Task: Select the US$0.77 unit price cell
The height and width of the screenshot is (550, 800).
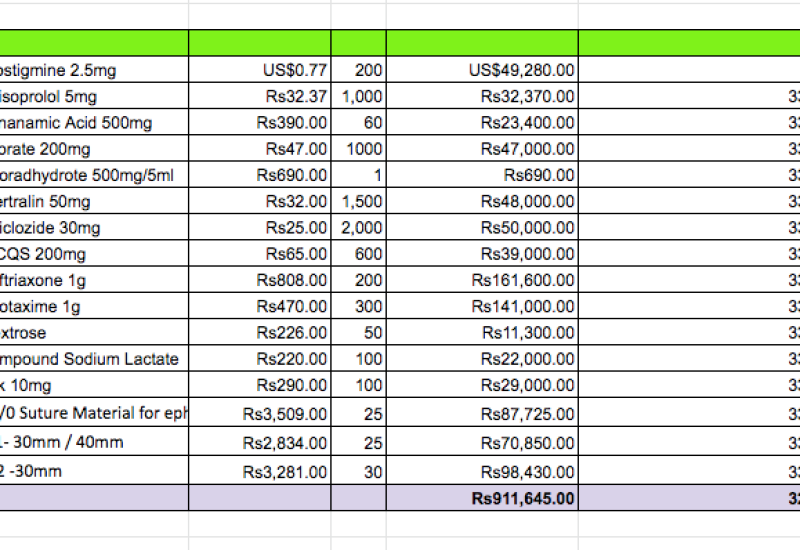Action: point(260,70)
